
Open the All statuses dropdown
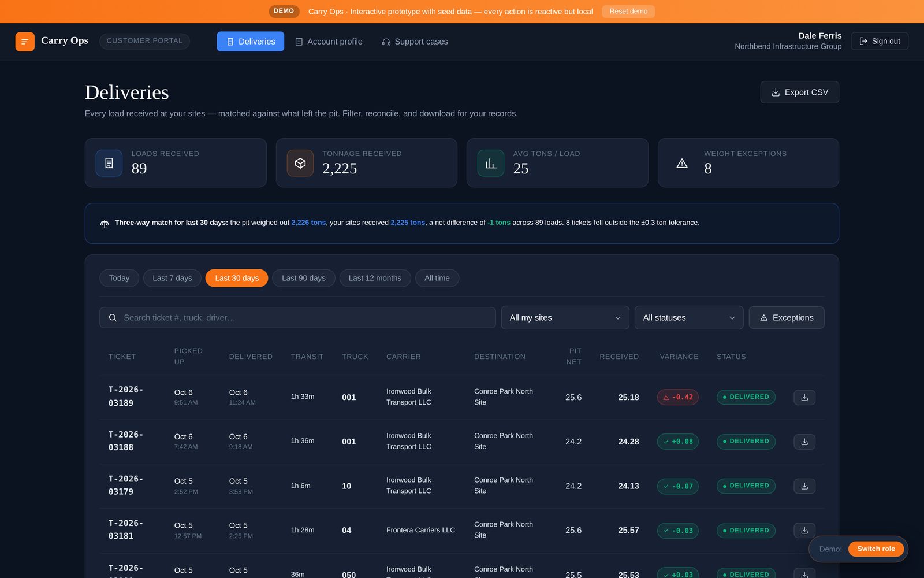click(x=689, y=318)
